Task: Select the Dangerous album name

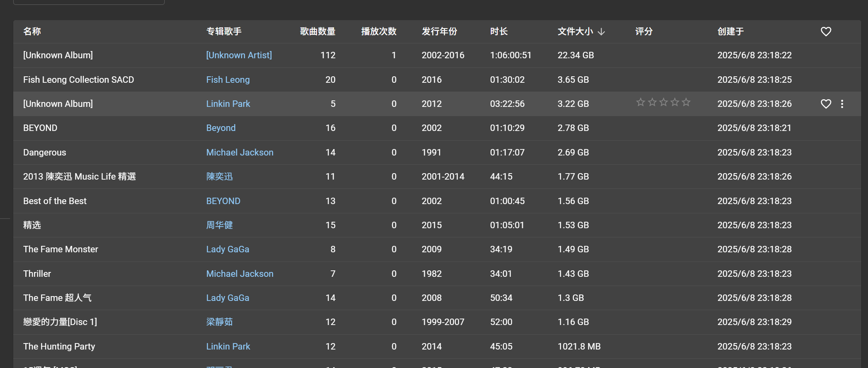Action: [45, 152]
